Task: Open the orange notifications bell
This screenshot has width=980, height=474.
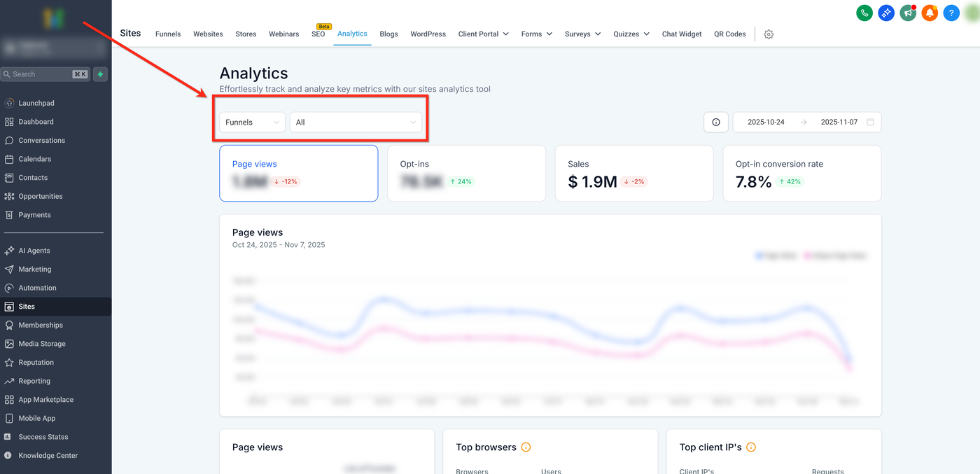Action: [929, 13]
